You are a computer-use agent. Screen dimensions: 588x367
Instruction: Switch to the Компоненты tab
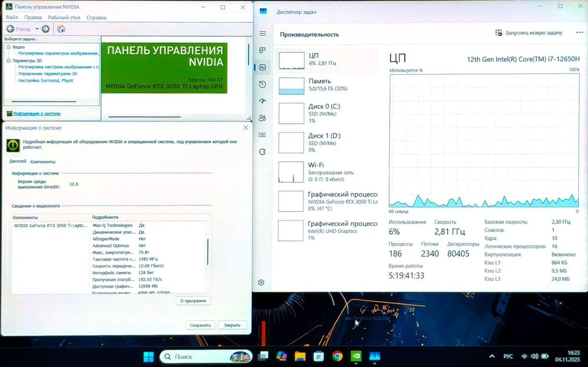pyautogui.click(x=43, y=162)
